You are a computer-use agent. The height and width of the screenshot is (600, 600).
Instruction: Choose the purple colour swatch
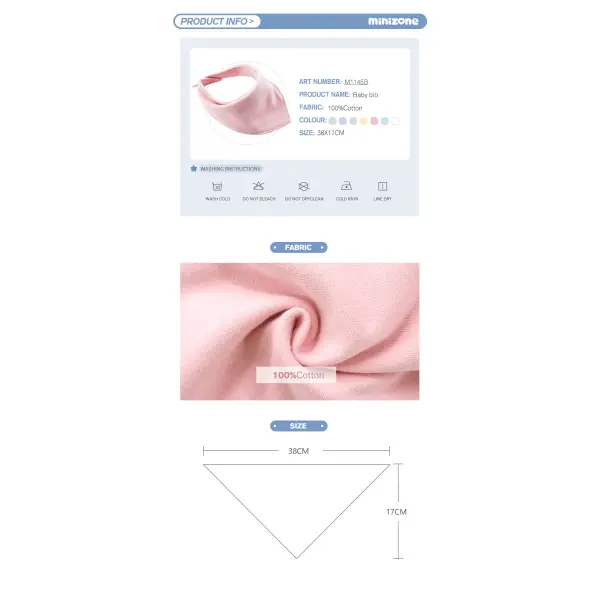pyautogui.click(x=343, y=121)
